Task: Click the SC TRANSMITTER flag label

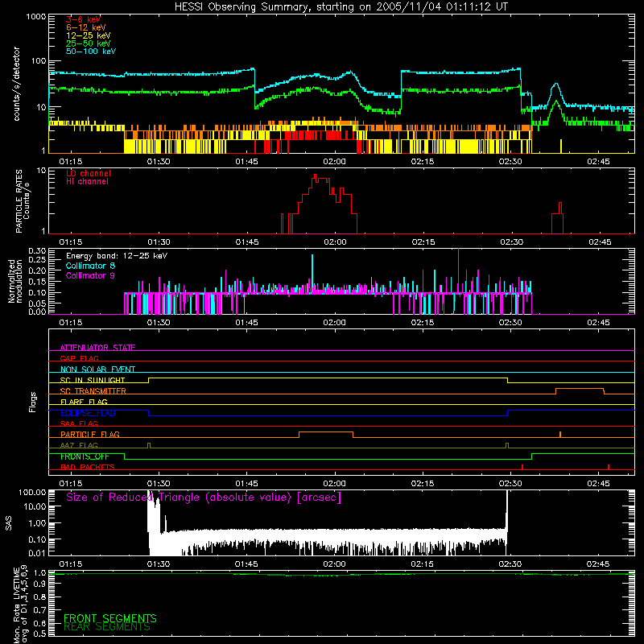Action: (93, 391)
